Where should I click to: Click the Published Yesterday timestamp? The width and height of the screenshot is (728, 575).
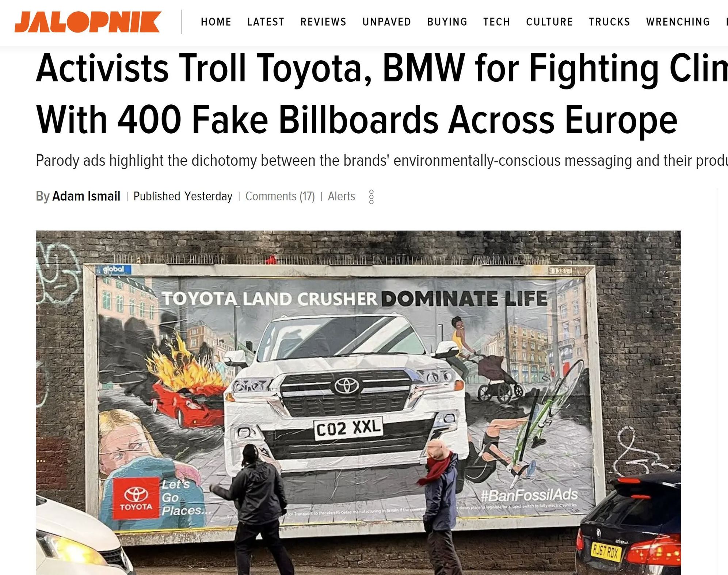click(183, 196)
